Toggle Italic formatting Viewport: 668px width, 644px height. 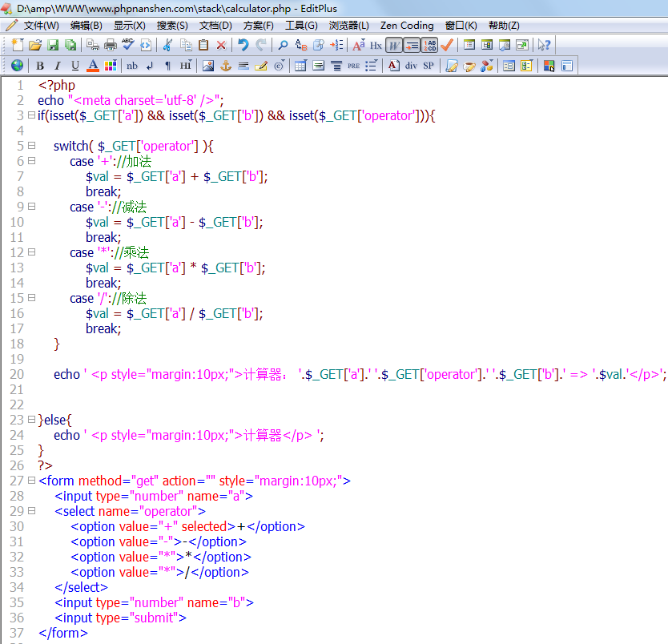click(58, 66)
